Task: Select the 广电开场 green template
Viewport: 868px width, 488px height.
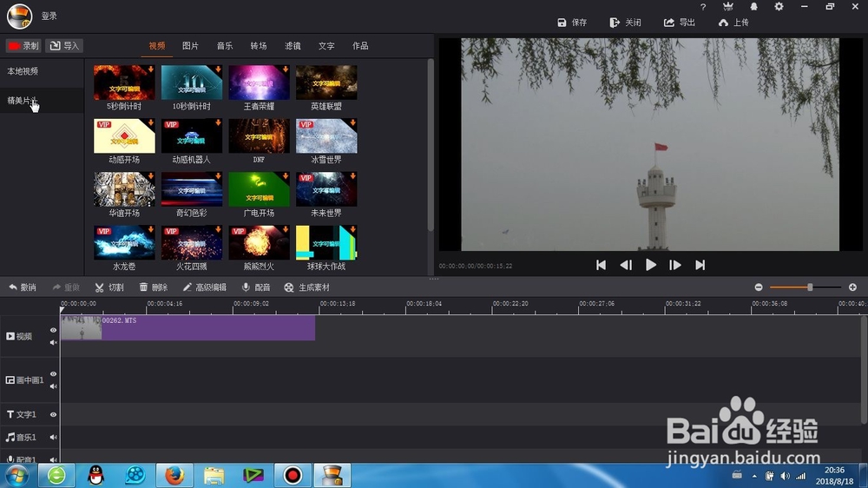Action: pos(259,189)
